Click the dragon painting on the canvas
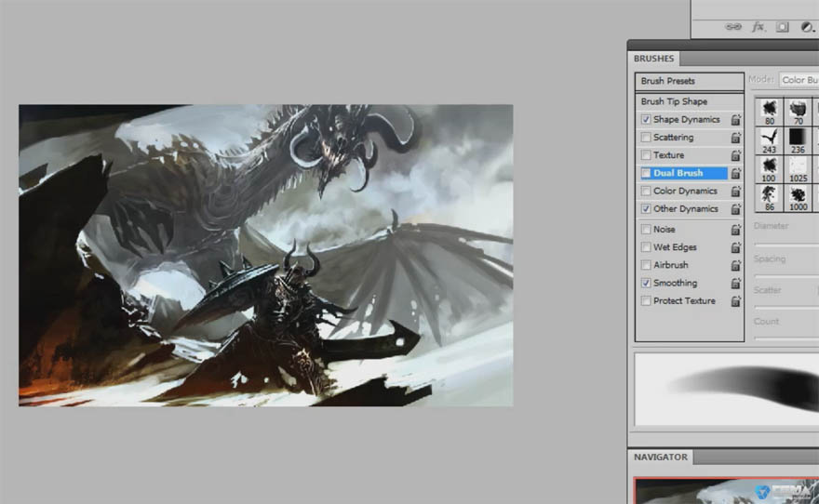The height and width of the screenshot is (504, 819). coord(266,255)
